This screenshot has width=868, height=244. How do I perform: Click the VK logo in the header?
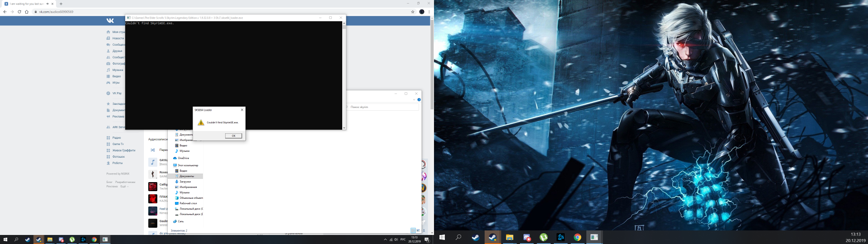click(110, 20)
